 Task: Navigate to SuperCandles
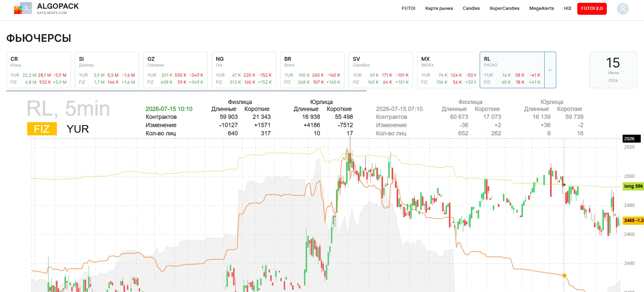[505, 8]
